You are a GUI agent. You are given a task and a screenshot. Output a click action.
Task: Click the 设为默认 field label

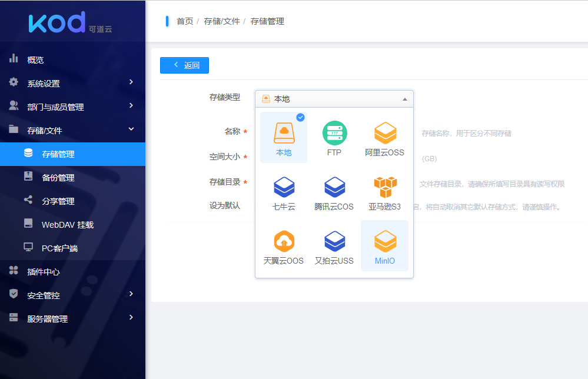coord(225,206)
